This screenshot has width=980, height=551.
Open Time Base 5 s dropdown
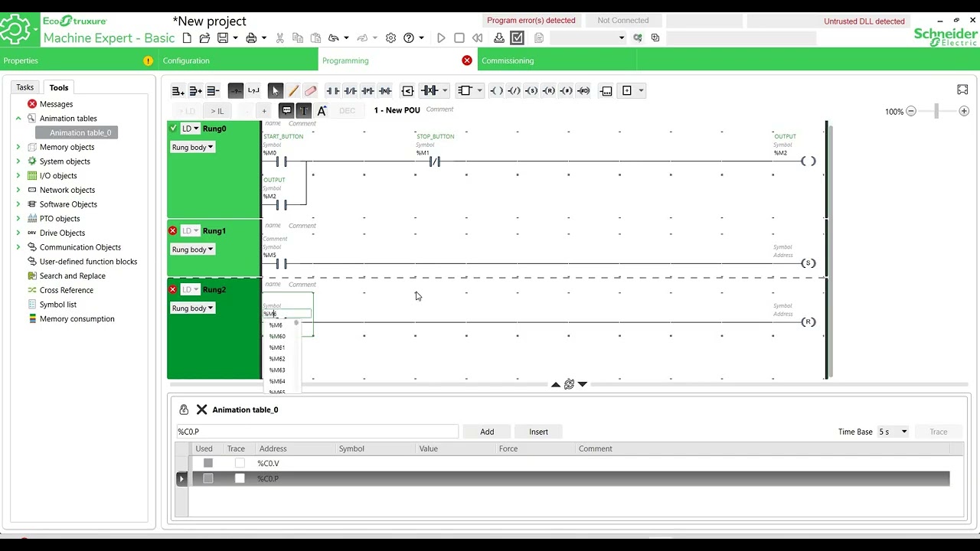click(893, 432)
